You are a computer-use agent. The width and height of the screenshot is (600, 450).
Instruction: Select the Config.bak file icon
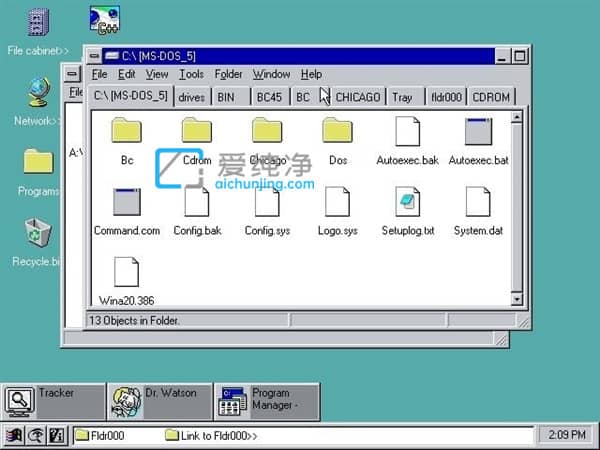197,202
